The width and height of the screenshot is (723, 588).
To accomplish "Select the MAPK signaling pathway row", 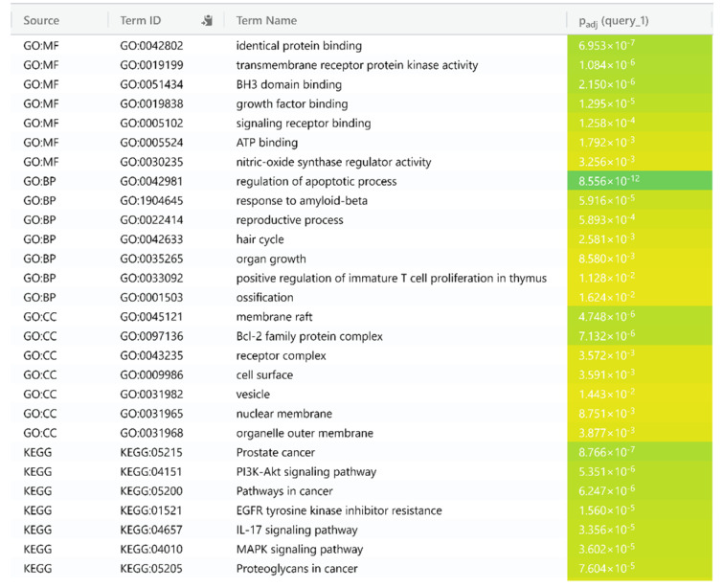I will [361, 550].
